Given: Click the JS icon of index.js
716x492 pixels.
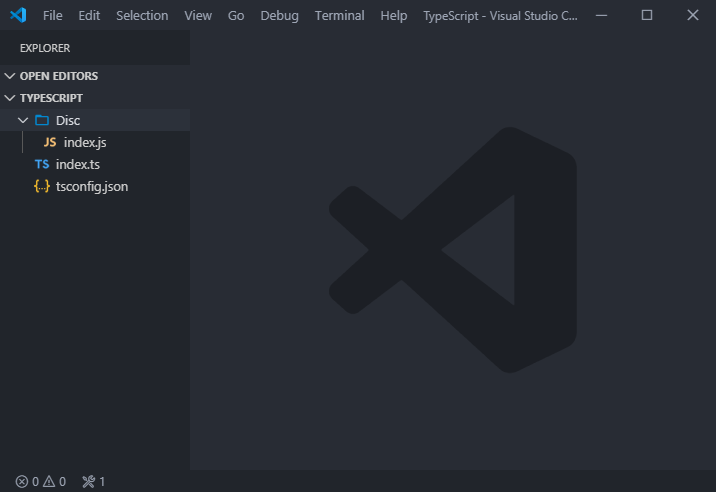Looking at the screenshot, I should 50,142.
